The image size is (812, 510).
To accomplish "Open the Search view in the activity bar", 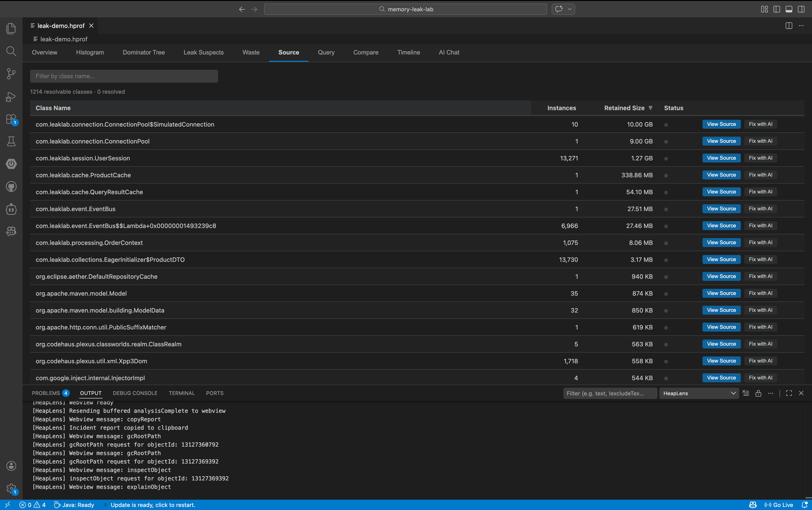I will point(11,51).
